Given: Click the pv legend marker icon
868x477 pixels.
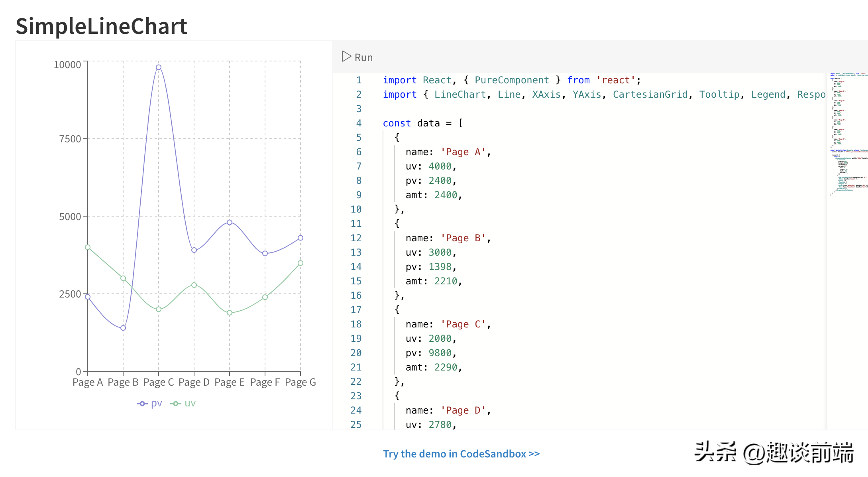Looking at the screenshot, I should (x=142, y=404).
